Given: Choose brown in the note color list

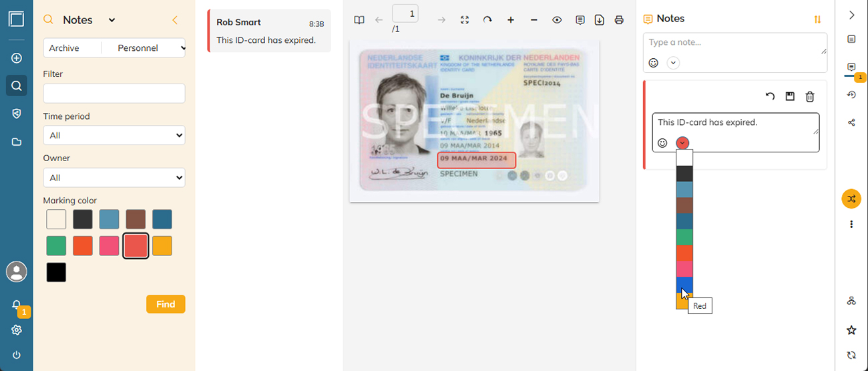Looking at the screenshot, I should 684,206.
